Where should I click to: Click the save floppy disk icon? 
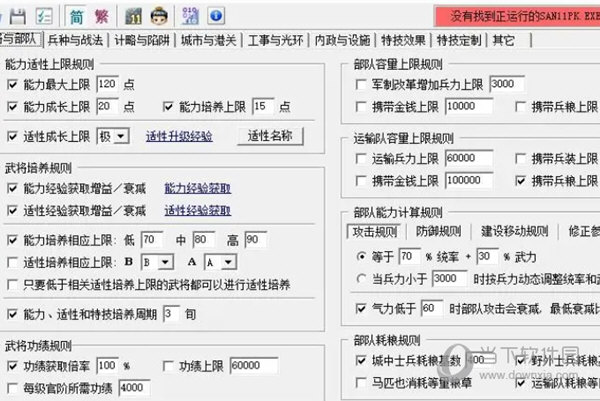18,16
